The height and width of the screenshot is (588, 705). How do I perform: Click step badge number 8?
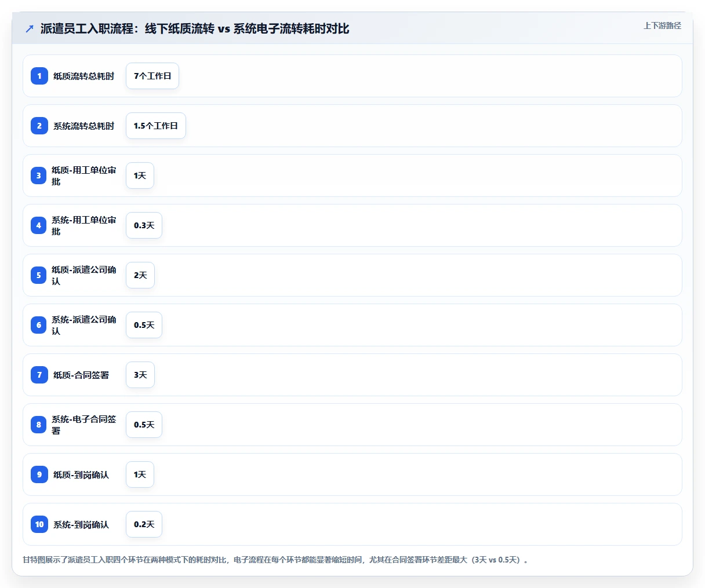[x=39, y=425]
